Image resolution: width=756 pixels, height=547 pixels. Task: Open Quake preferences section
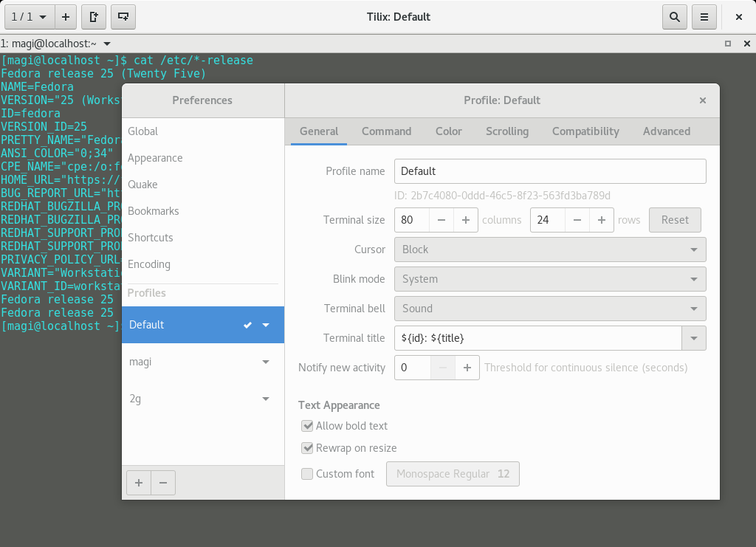tap(202, 185)
